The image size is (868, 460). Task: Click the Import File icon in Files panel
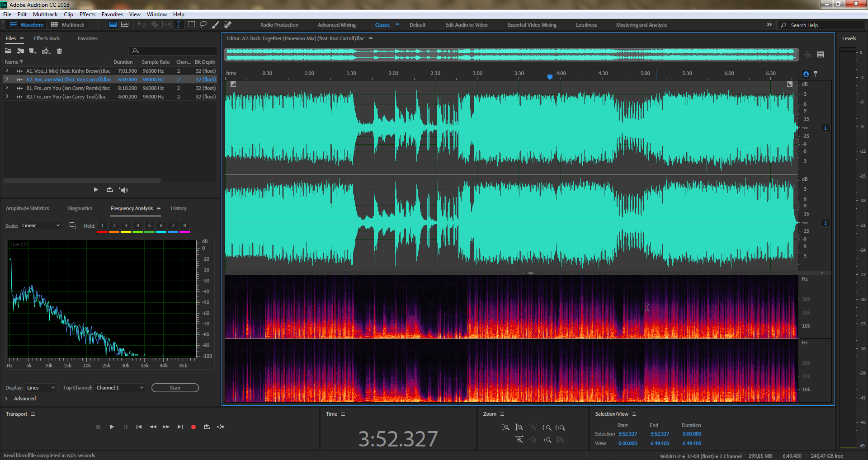point(20,51)
